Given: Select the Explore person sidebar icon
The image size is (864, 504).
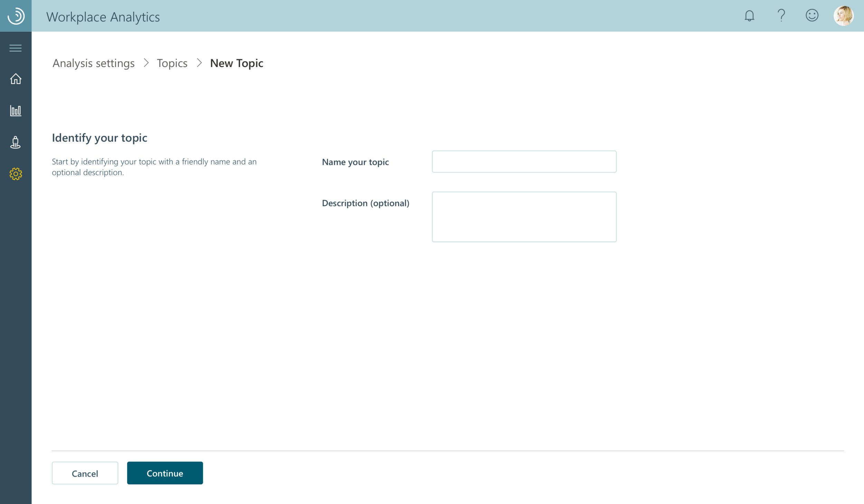Looking at the screenshot, I should tap(16, 143).
